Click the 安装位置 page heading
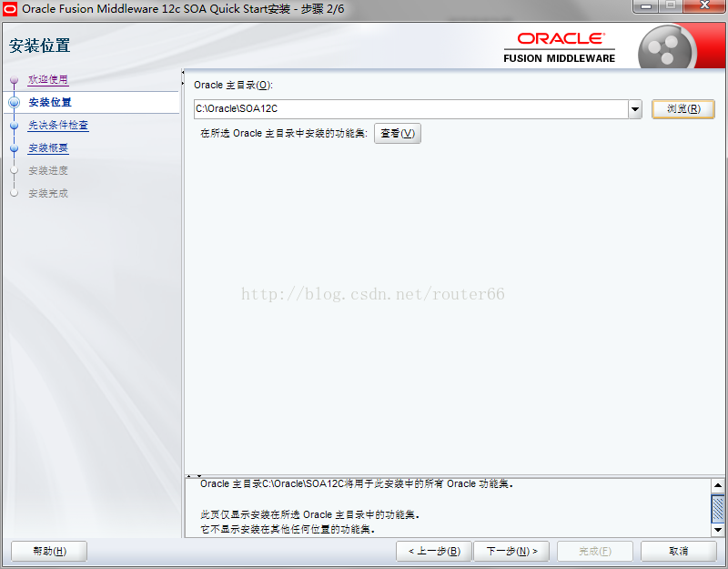 40,46
